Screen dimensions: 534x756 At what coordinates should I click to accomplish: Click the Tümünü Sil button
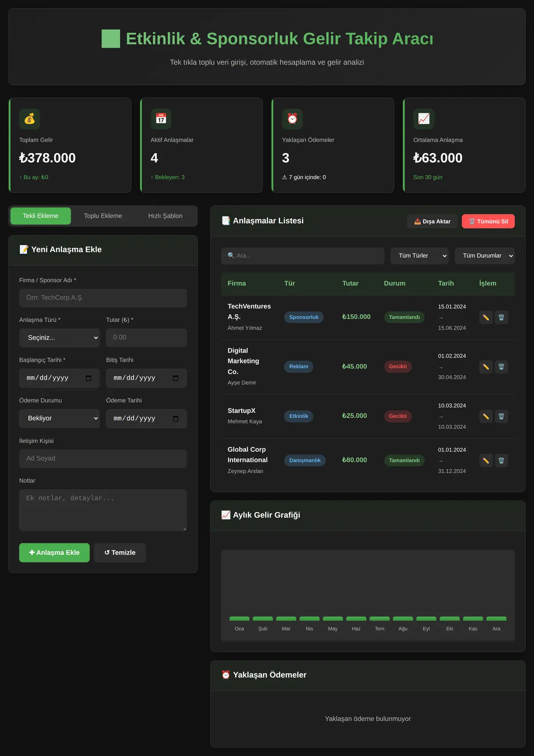click(x=488, y=221)
